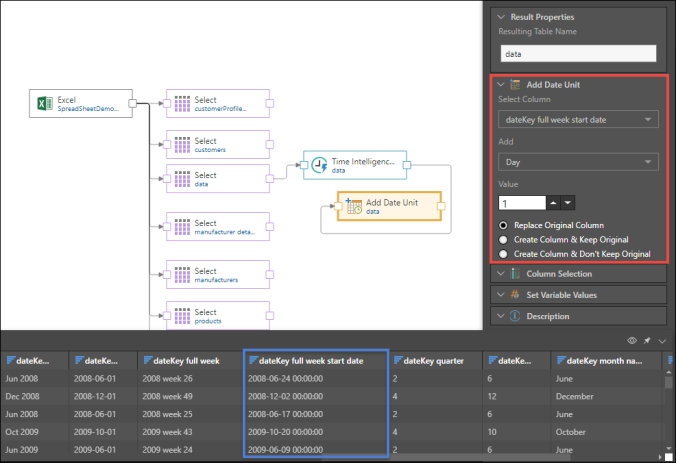The width and height of the screenshot is (676, 463).
Task: Select the Time Intelligence node icon
Action: click(319, 165)
